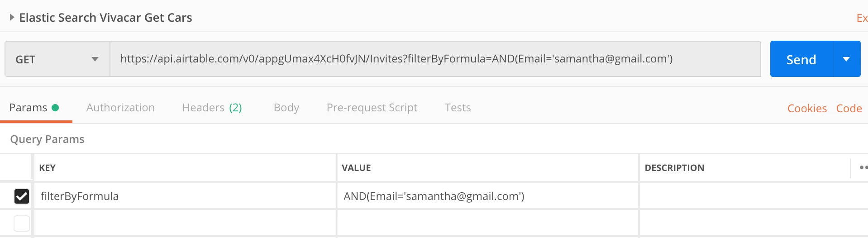Select the Tests tab
868x238 pixels.
[458, 108]
